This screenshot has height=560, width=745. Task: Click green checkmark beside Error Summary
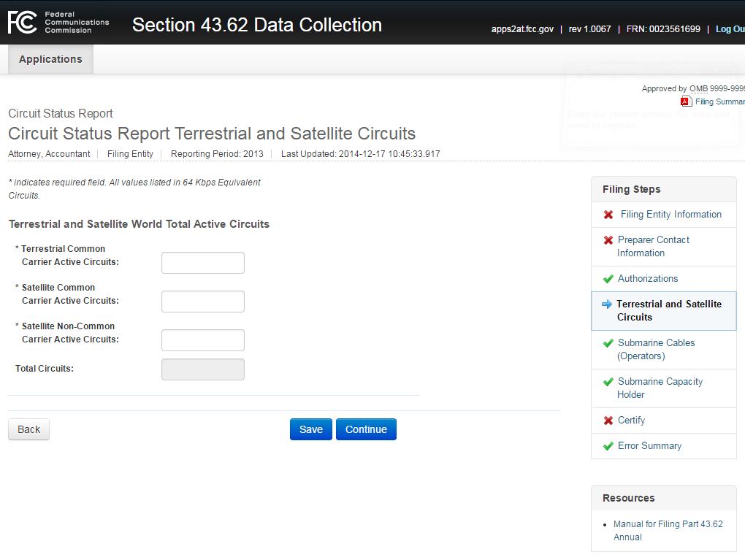[608, 446]
